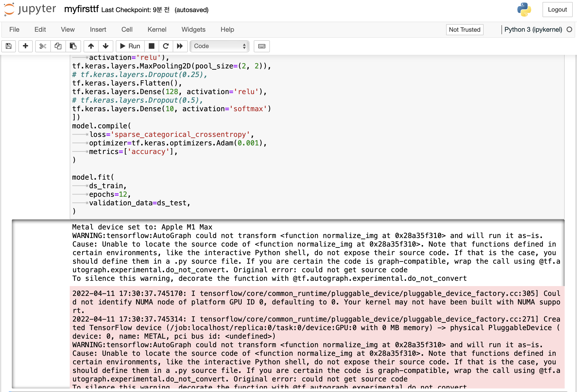Screen dimensions: 577x392
Task: Paste cells below with the clipboard icon
Action: pos(73,46)
